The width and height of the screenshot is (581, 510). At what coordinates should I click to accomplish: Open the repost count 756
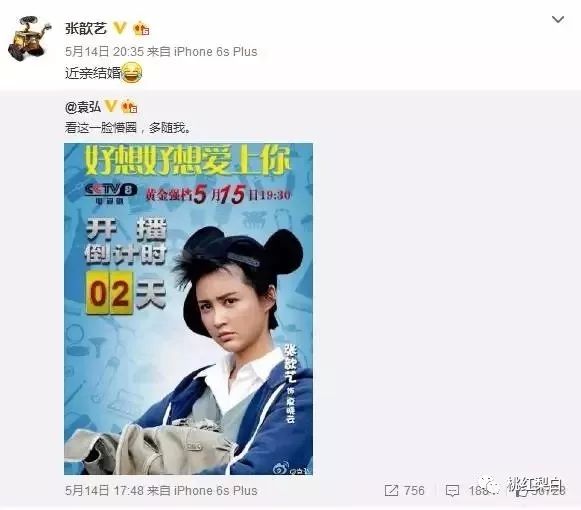pyautogui.click(x=414, y=491)
